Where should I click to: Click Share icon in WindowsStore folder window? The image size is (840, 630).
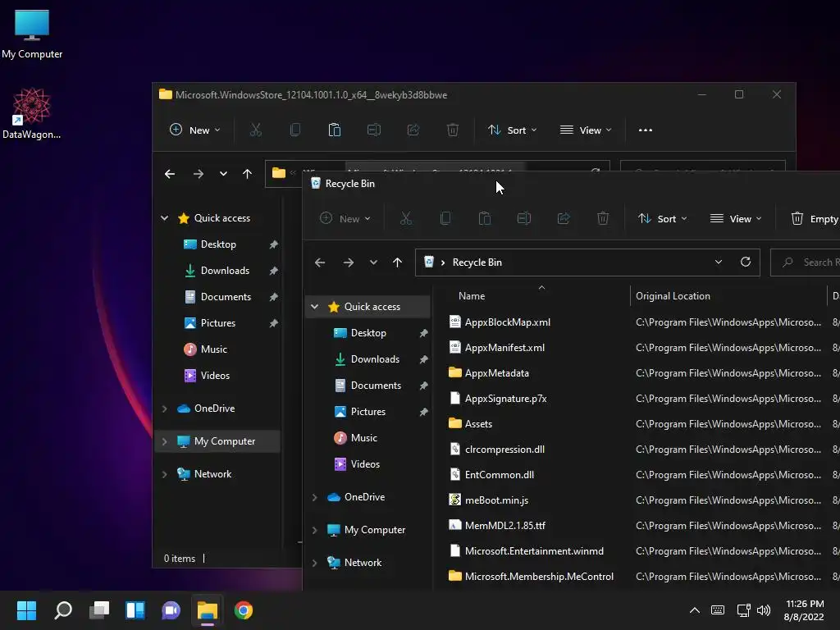coord(413,130)
